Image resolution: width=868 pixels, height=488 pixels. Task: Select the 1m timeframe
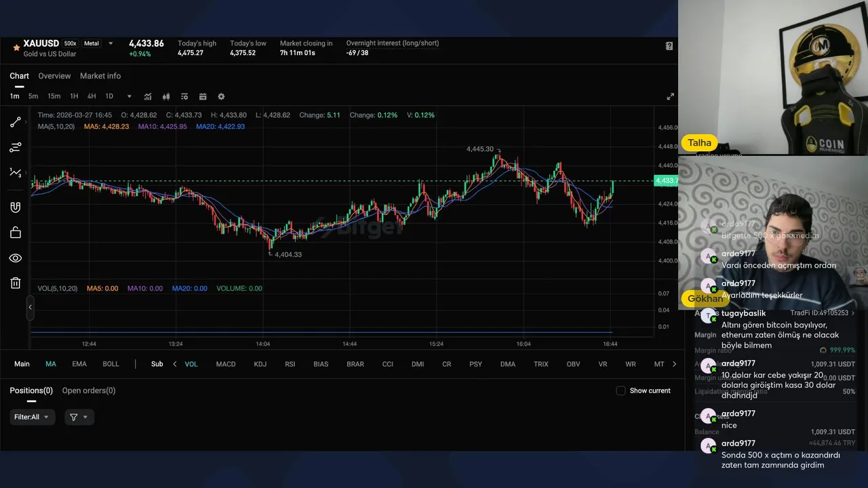click(x=14, y=96)
